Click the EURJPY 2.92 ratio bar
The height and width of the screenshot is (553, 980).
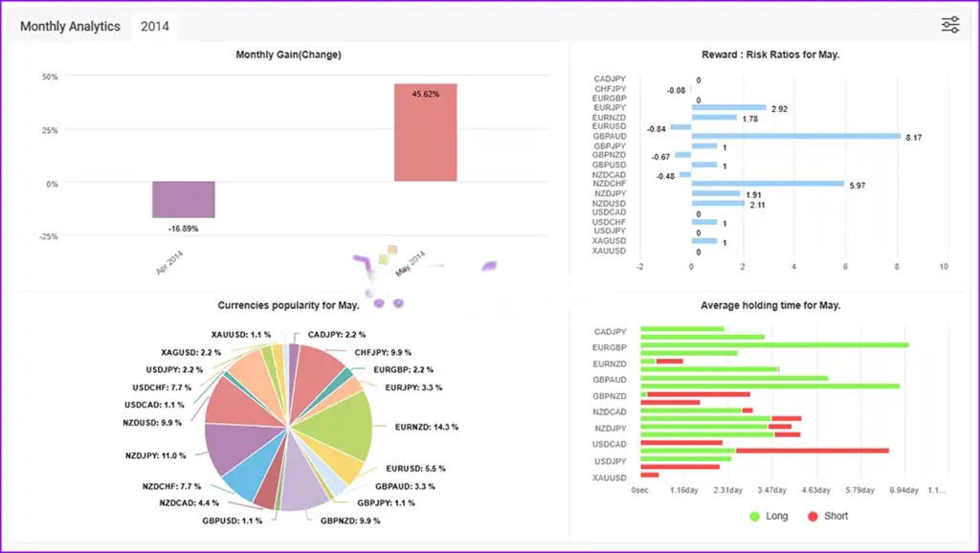pyautogui.click(x=728, y=108)
